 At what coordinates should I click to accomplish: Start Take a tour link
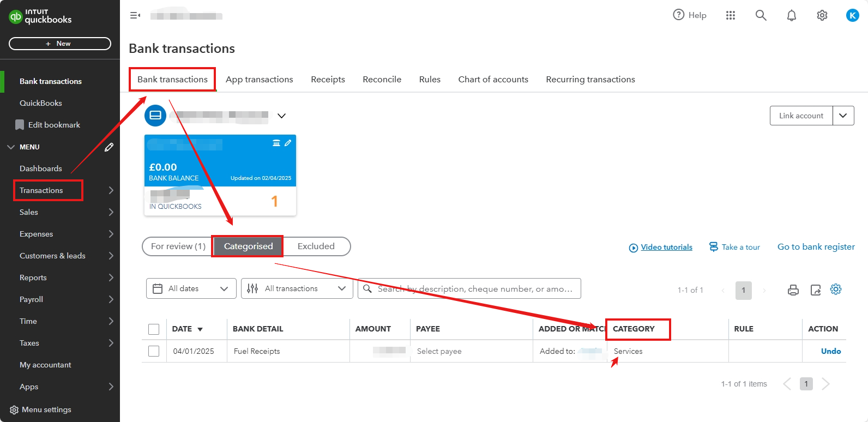click(740, 247)
